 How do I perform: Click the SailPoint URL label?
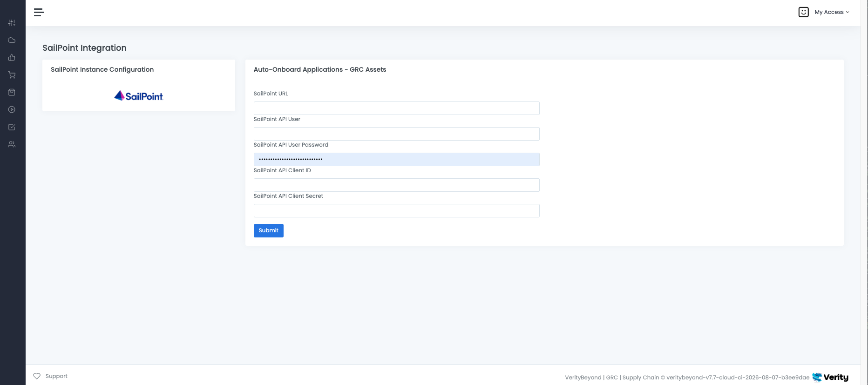pos(271,94)
